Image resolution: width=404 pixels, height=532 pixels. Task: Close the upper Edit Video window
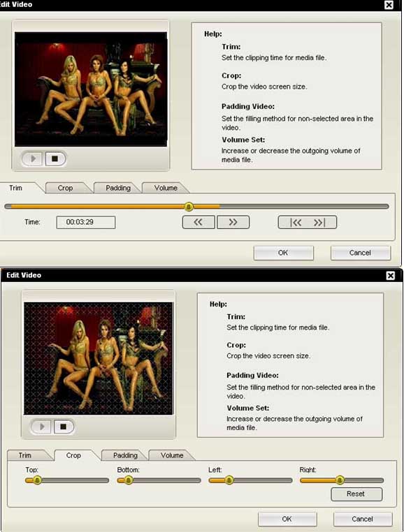click(389, 5)
